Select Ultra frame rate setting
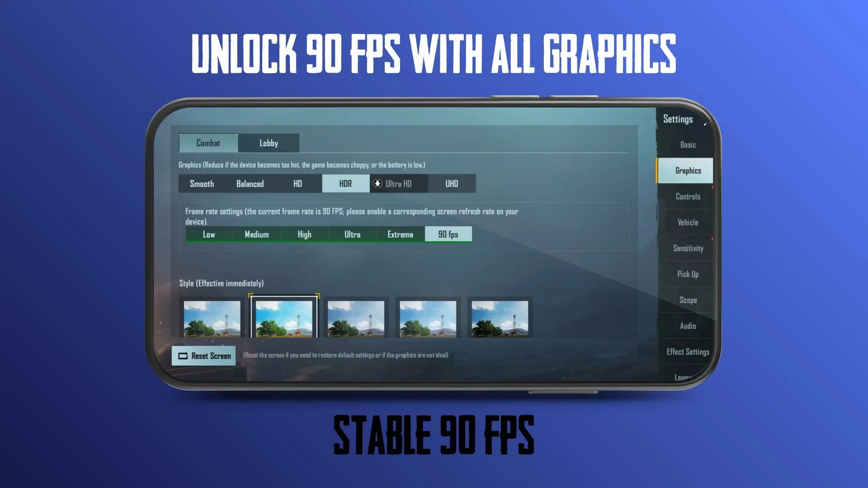This screenshot has height=488, width=868. tap(352, 234)
